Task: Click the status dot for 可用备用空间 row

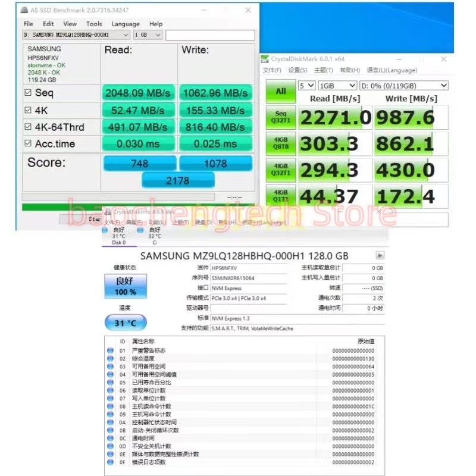Action: 110,367
